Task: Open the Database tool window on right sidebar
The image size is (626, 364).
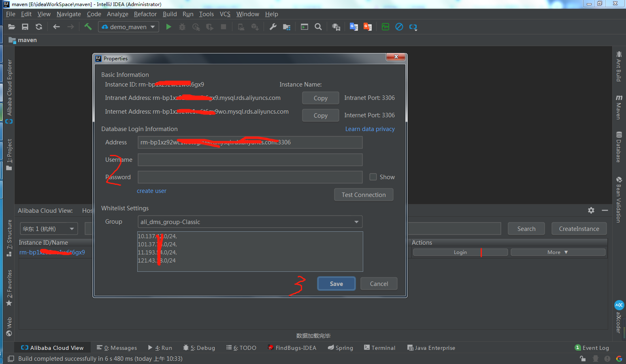Action: pyautogui.click(x=619, y=147)
